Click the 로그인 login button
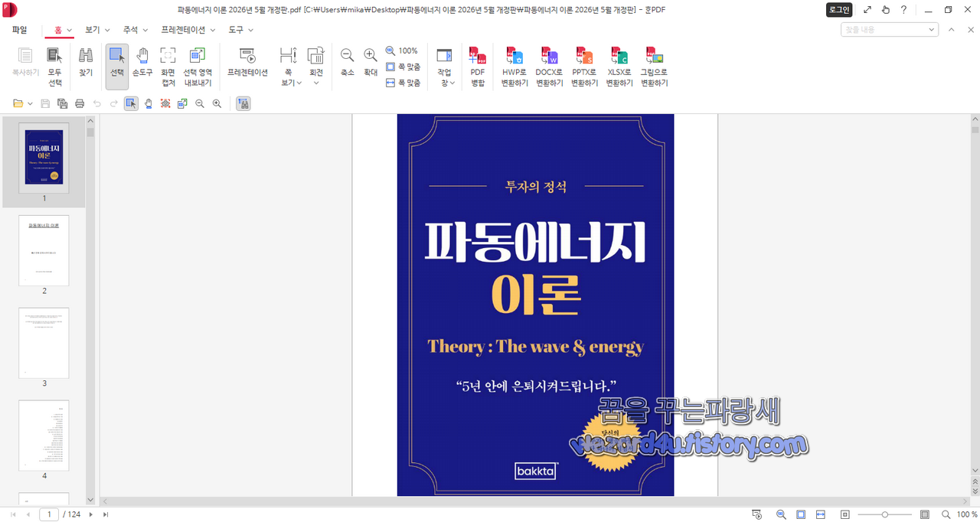The image size is (980, 522). click(x=839, y=10)
